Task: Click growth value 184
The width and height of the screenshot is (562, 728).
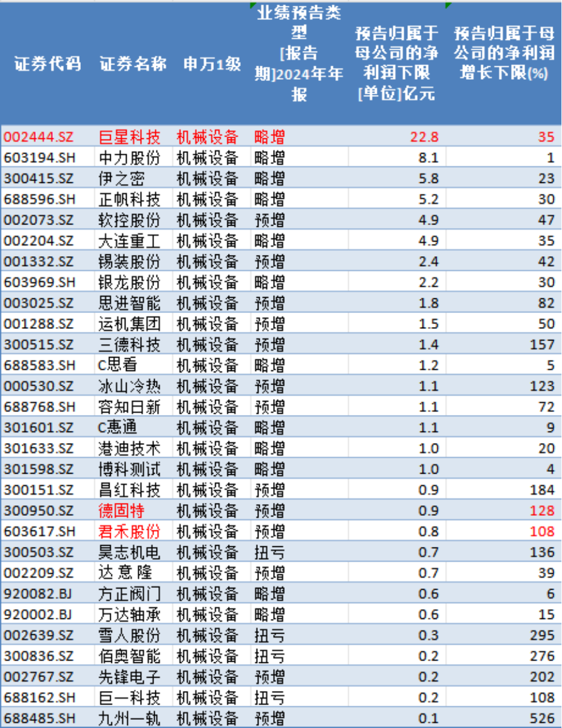Action: point(542,490)
